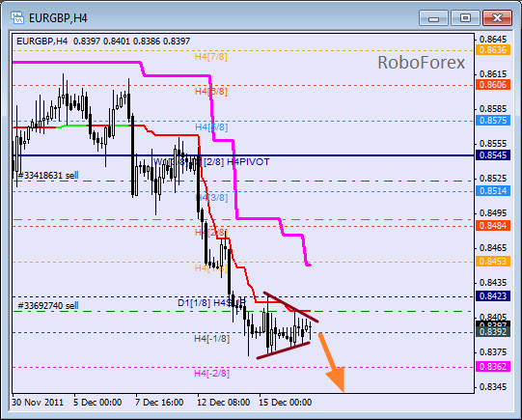Click the EURGBP,H4 title bar text
Screen dimensions: 522x420
coord(58,18)
